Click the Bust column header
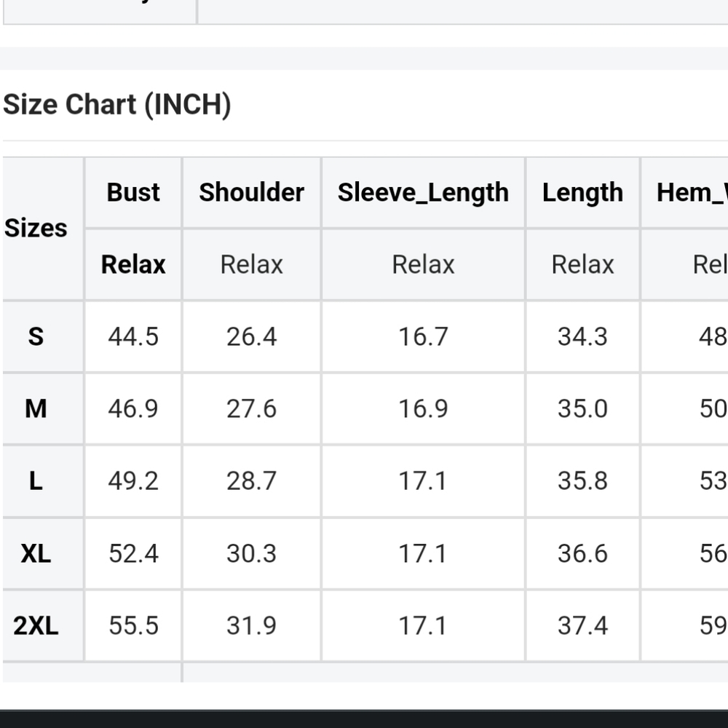Viewport: 728px width, 728px height. [133, 192]
